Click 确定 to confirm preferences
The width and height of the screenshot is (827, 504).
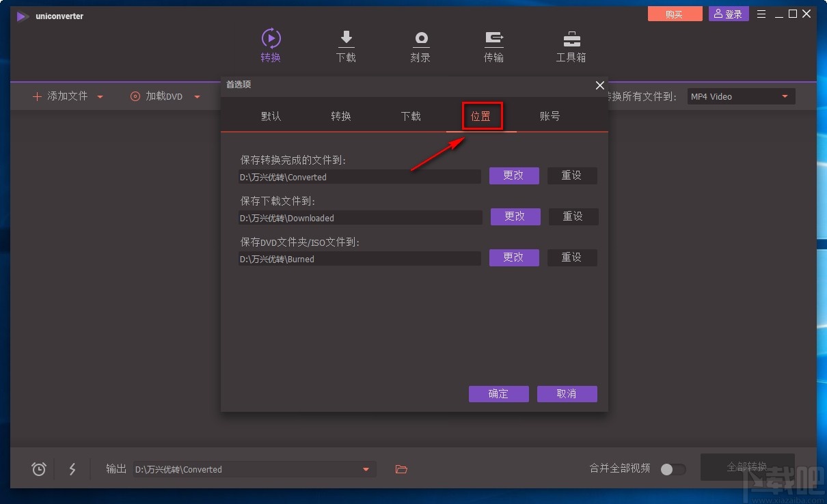click(498, 394)
